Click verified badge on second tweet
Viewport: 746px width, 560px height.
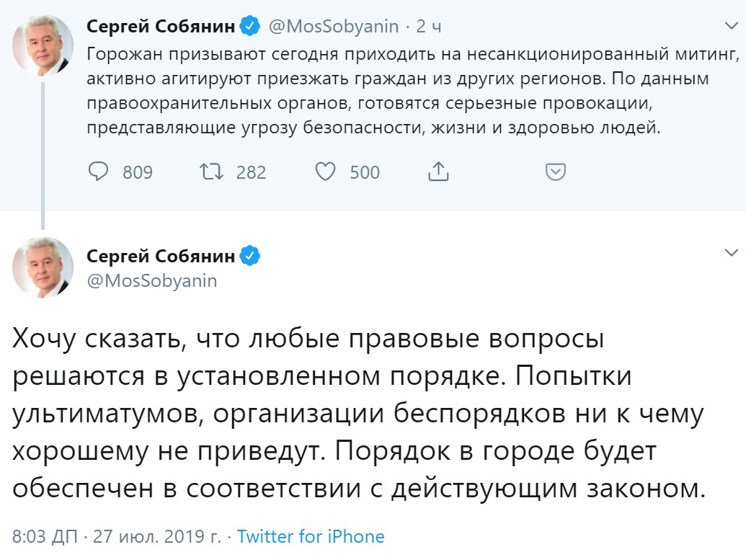(250, 255)
